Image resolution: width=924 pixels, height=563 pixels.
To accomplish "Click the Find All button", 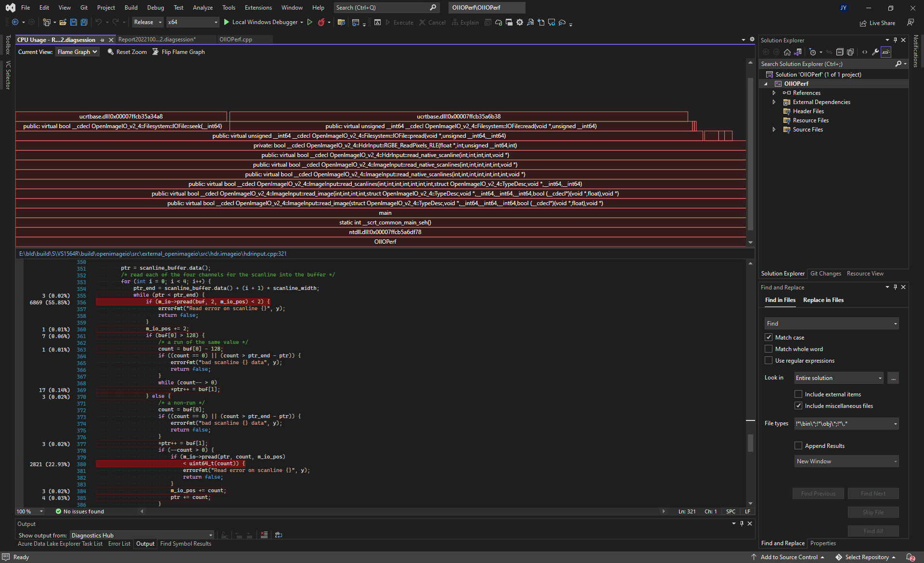I will (873, 531).
